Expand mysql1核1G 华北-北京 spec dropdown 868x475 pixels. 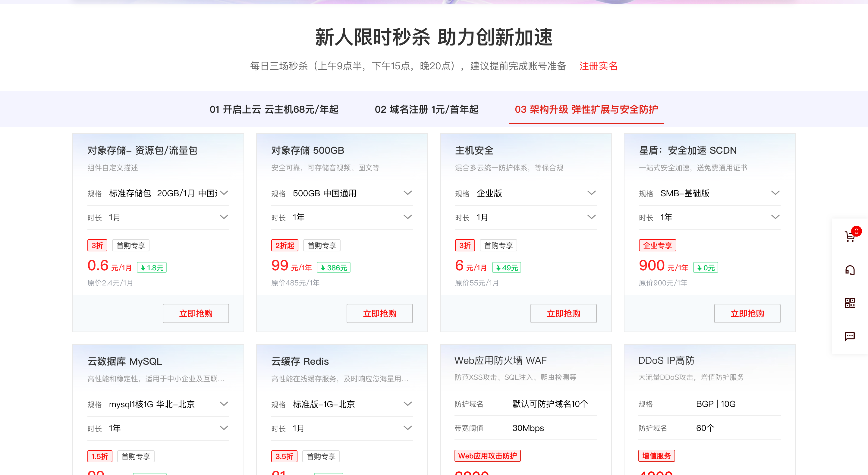coord(224,404)
